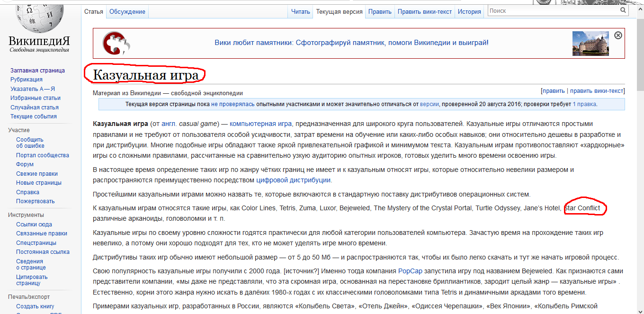Switch to the Статья tab
The width and height of the screenshot is (644, 314).
[94, 12]
